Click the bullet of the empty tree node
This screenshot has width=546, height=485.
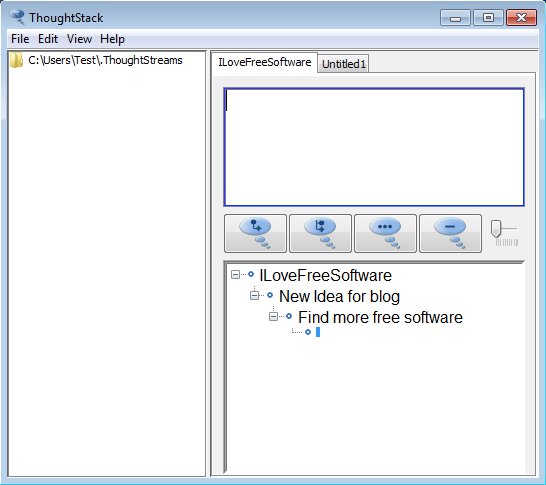click(308, 332)
